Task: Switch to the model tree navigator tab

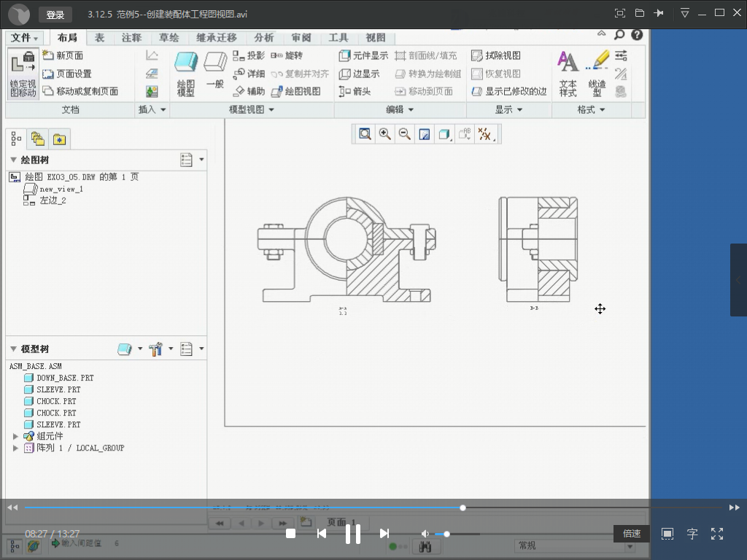Action: [x=16, y=139]
